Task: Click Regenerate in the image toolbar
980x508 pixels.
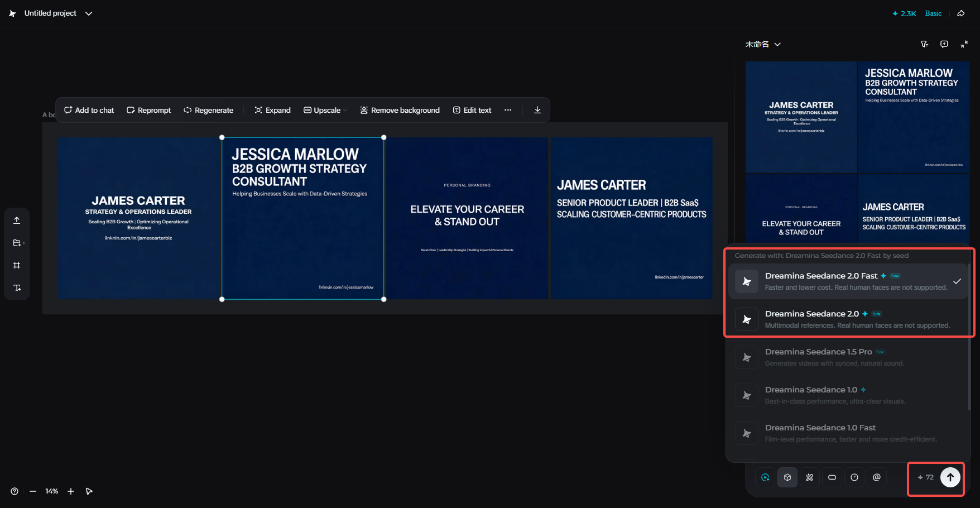Action: coord(209,110)
